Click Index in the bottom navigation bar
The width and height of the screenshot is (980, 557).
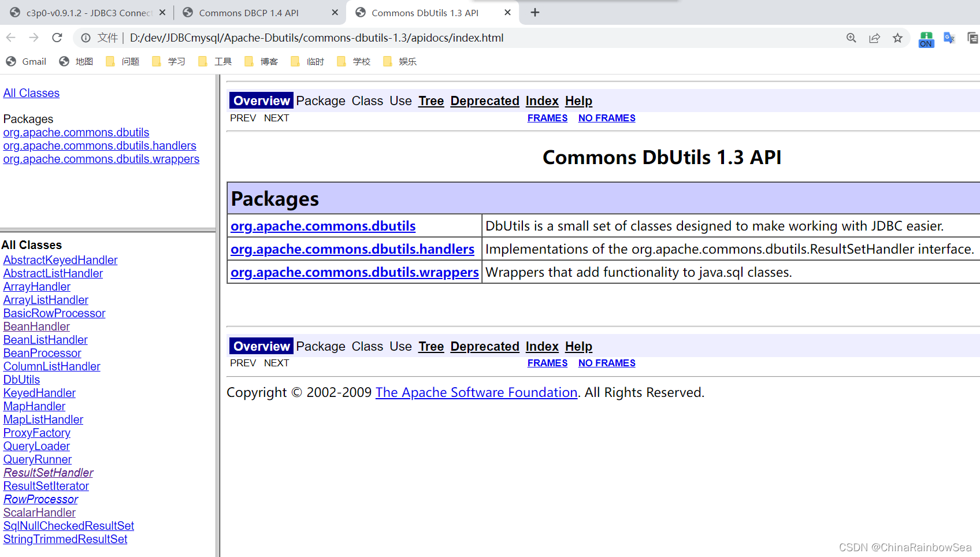[x=542, y=346]
